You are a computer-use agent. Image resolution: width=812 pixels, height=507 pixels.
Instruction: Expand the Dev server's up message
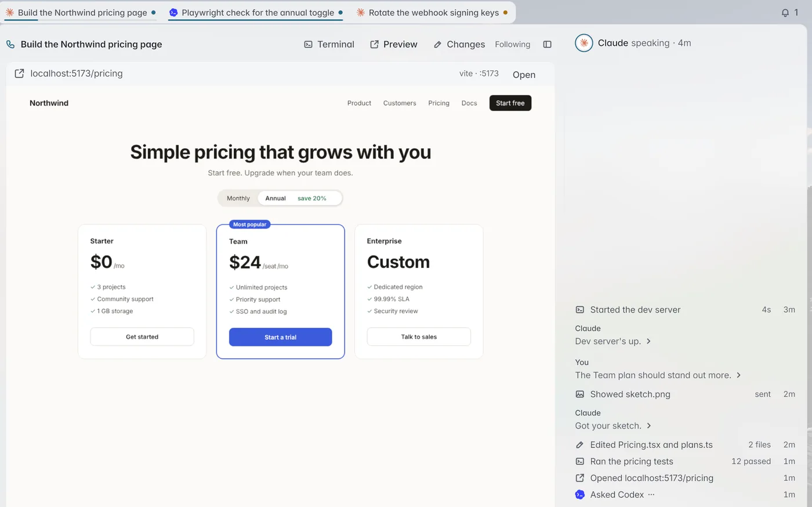point(612,341)
